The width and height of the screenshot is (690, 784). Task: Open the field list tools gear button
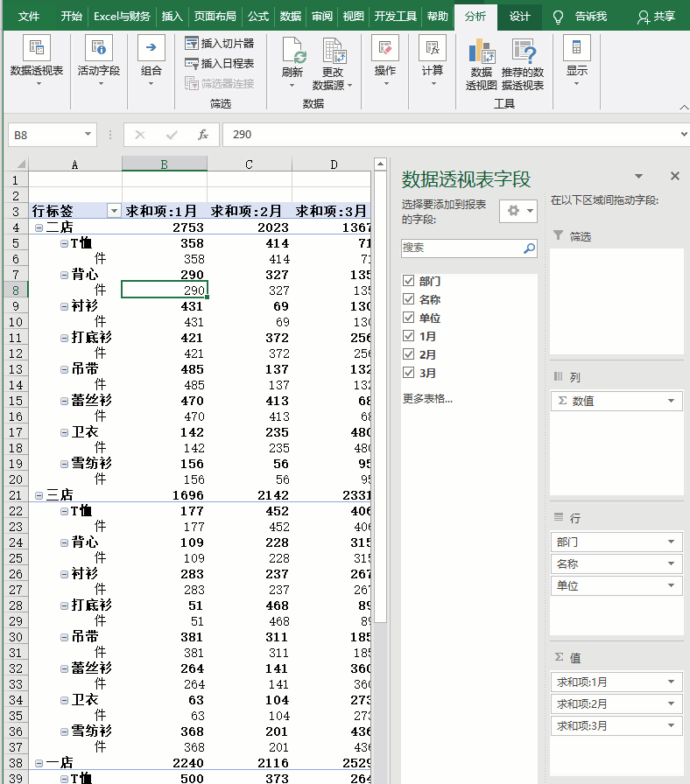point(518,211)
